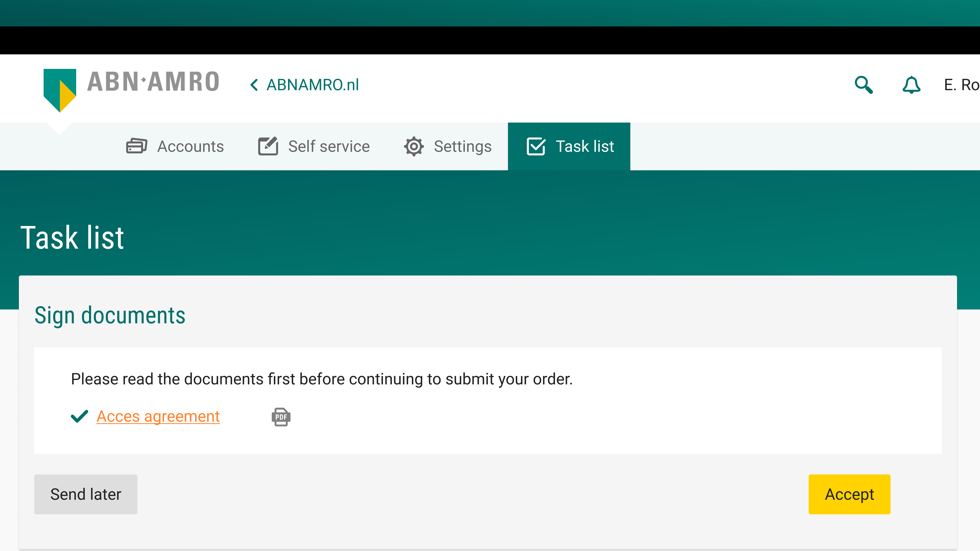Return to the ABNAMRO.nl site link

[313, 85]
